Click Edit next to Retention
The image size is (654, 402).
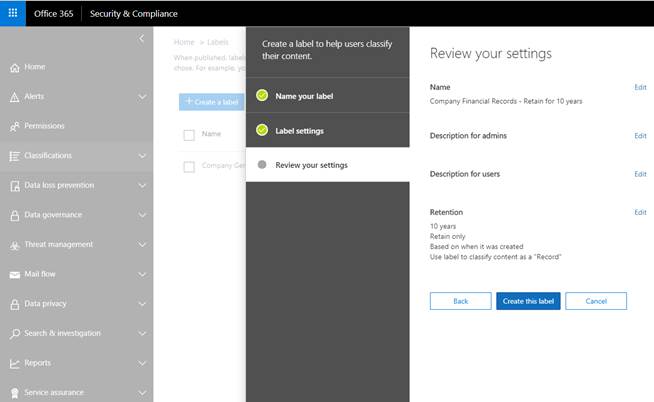coord(640,212)
